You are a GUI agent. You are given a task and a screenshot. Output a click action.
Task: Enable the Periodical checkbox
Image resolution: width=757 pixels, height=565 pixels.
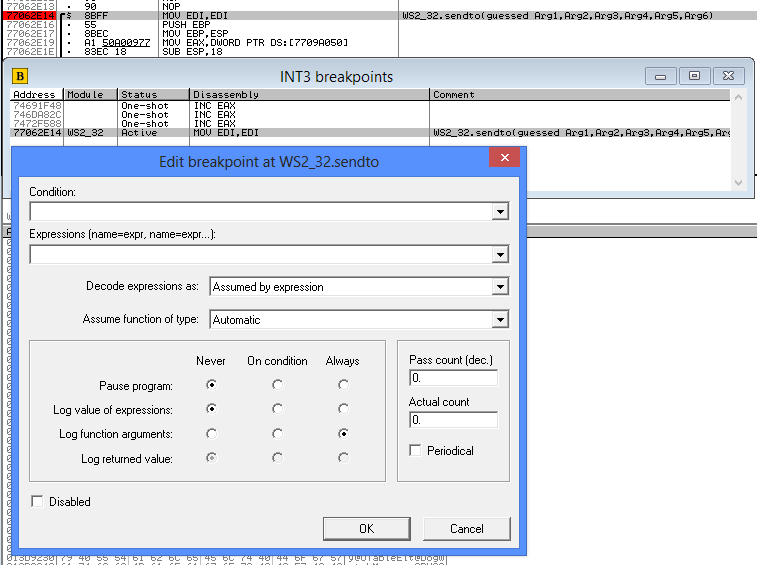click(415, 451)
